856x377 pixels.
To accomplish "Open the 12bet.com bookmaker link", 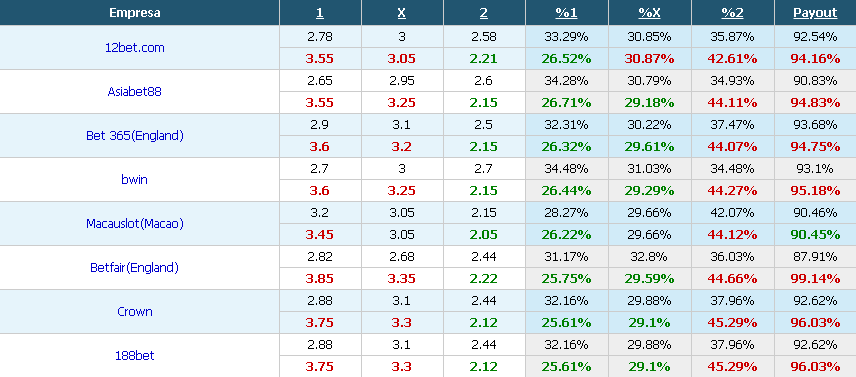I will click(x=135, y=47).
